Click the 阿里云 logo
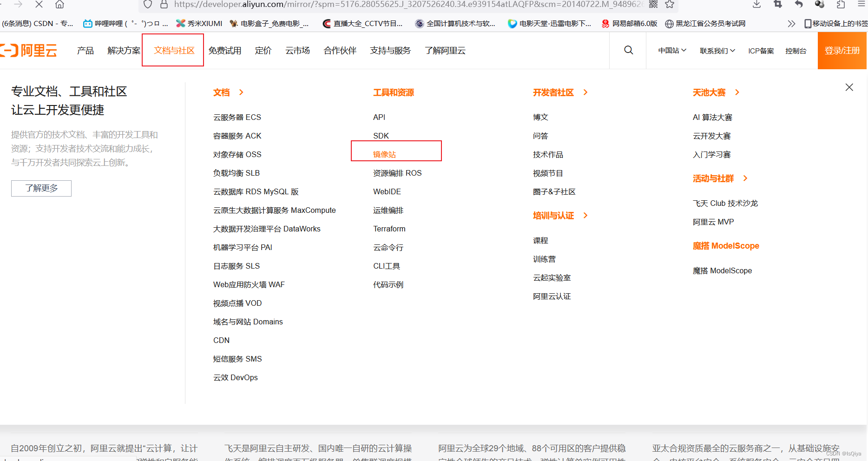 (29, 50)
